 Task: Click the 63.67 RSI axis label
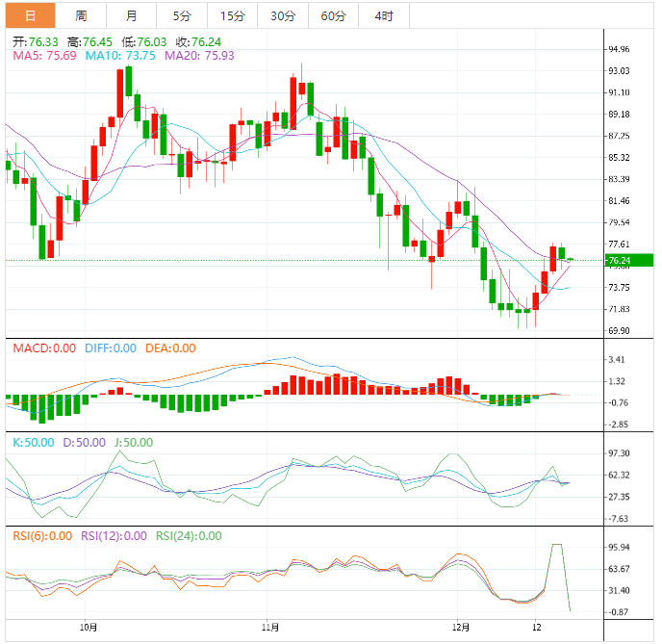(619, 569)
